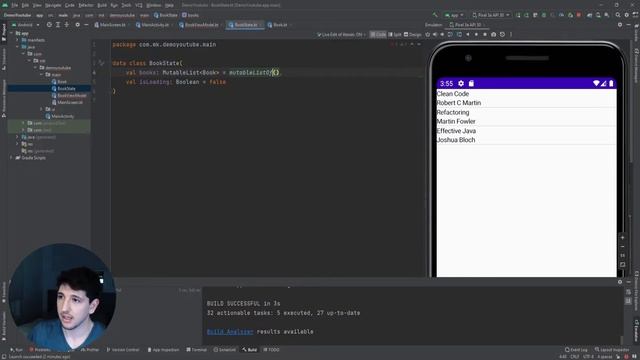
Task: Open the Refactor menu
Action: (x=86, y=5)
